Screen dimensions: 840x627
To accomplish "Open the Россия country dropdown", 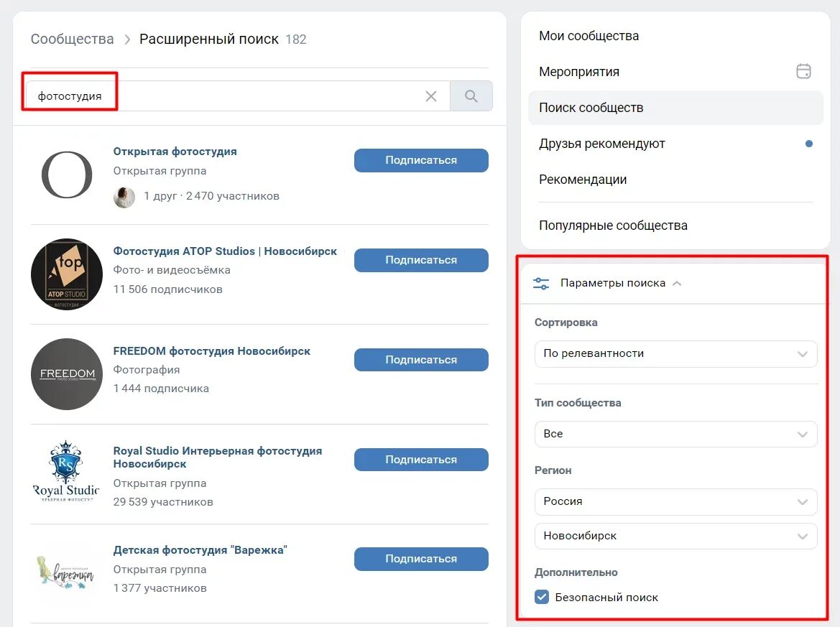I will [x=675, y=502].
